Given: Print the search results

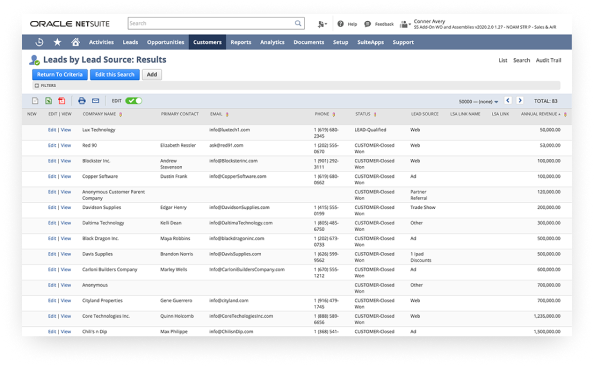Looking at the screenshot, I should (x=82, y=100).
